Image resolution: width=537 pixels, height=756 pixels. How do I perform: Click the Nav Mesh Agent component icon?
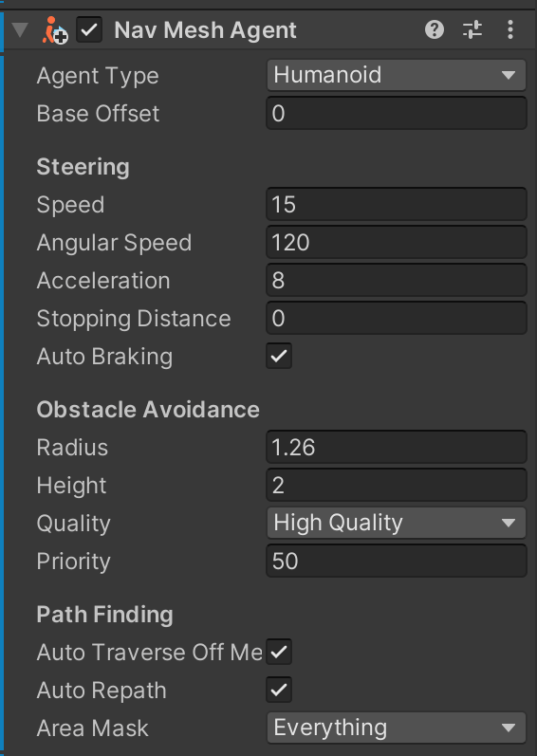(54, 30)
